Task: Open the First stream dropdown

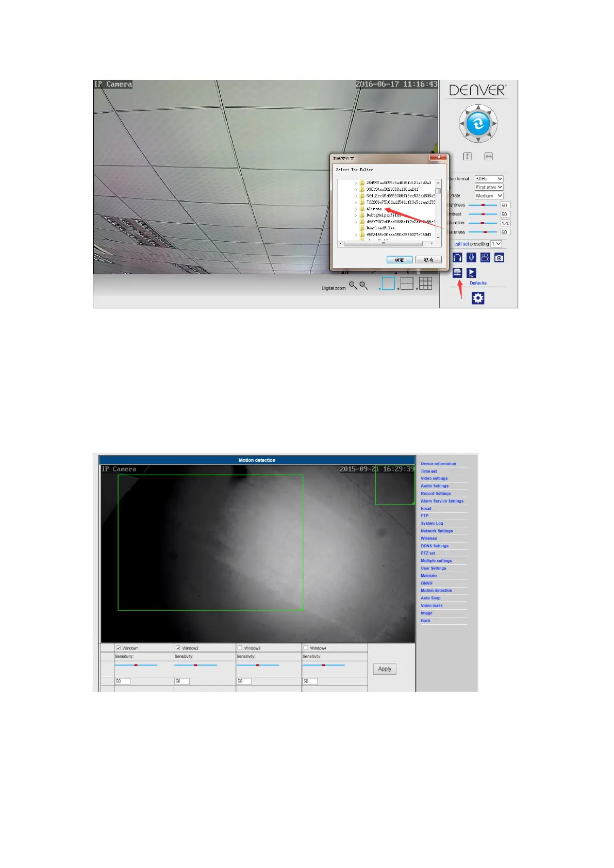Action: click(489, 187)
